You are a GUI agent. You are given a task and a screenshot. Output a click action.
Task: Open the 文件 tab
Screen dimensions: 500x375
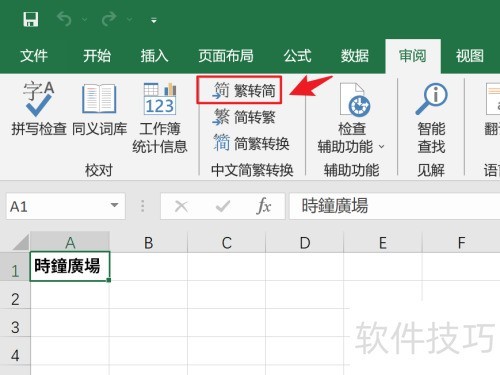point(34,56)
